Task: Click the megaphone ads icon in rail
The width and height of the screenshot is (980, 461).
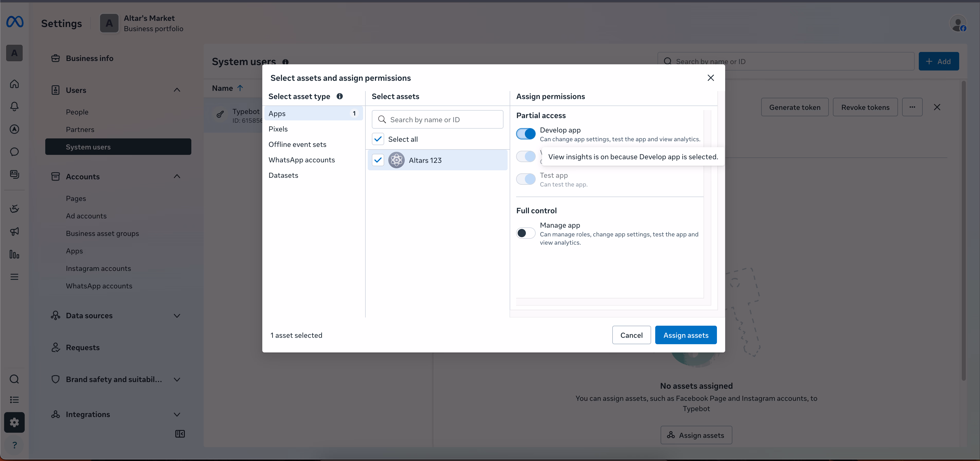Action: [14, 232]
